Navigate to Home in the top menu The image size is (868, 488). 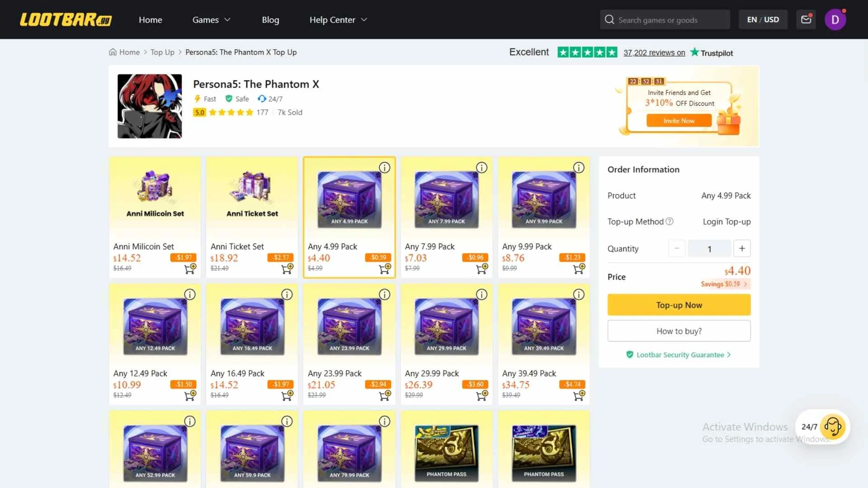point(150,20)
